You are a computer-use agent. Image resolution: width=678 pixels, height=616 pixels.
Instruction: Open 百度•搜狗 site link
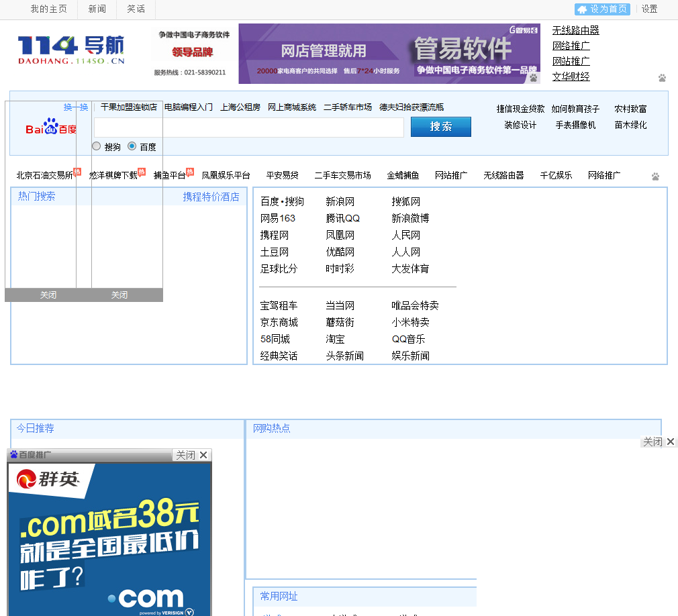point(282,201)
